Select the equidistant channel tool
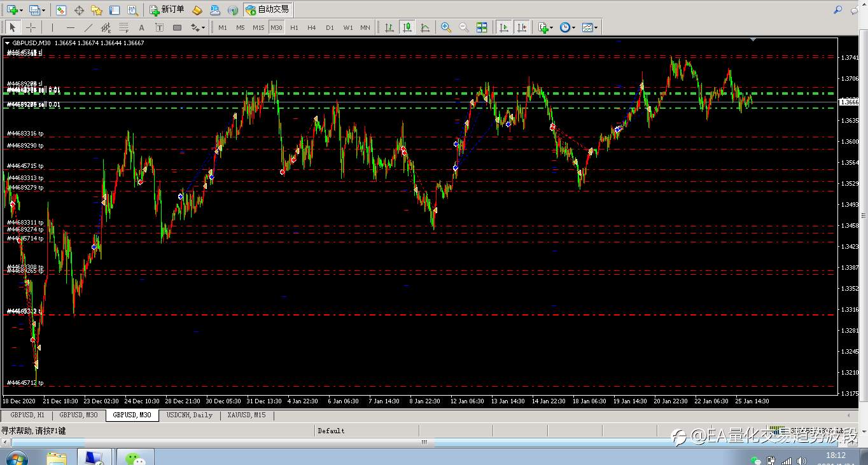 pos(106,27)
